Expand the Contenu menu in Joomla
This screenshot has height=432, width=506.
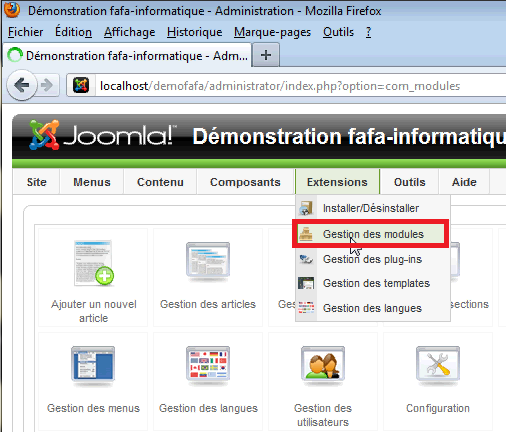tap(160, 182)
